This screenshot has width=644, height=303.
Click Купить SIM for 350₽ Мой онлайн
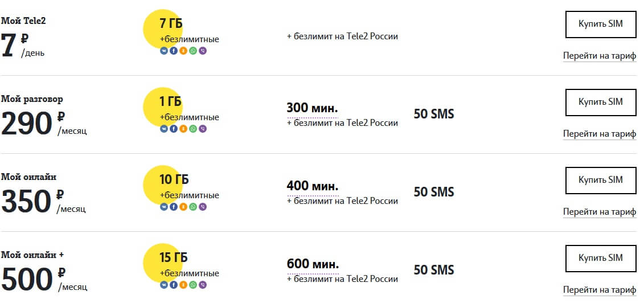point(601,180)
